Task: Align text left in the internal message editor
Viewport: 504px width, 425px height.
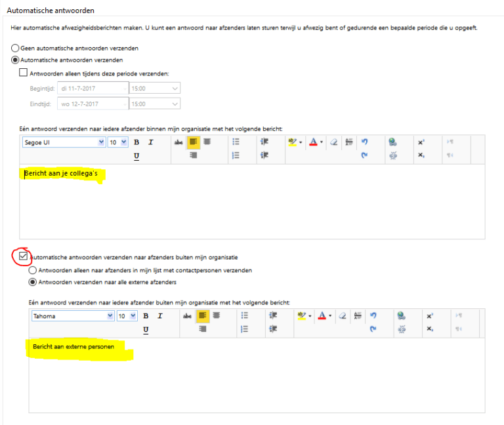Action: pyautogui.click(x=194, y=142)
